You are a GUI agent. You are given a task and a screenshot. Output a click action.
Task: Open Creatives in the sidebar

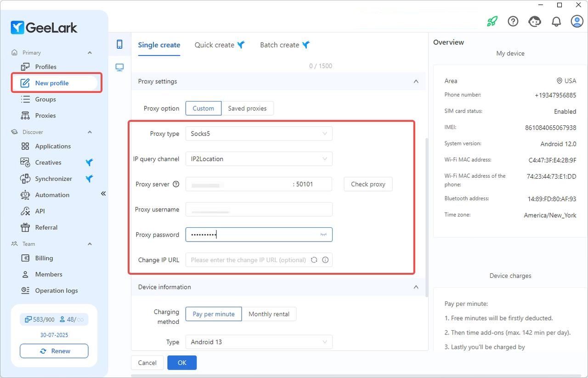coord(48,162)
